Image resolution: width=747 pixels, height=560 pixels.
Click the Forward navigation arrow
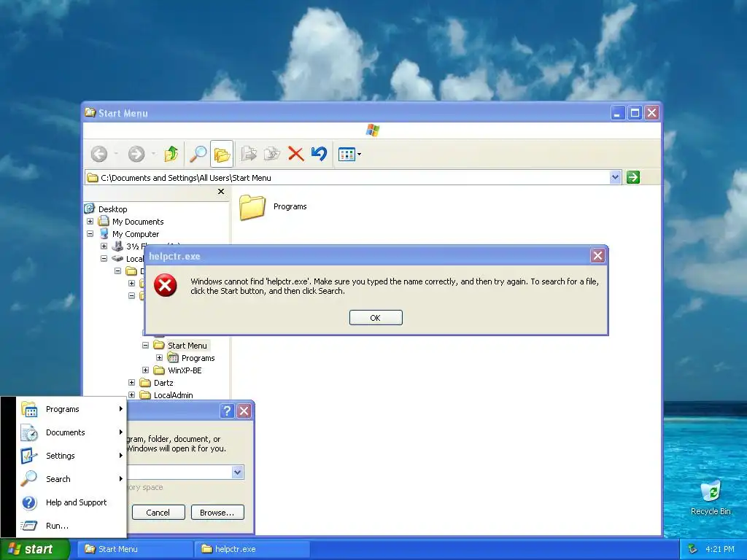[136, 154]
